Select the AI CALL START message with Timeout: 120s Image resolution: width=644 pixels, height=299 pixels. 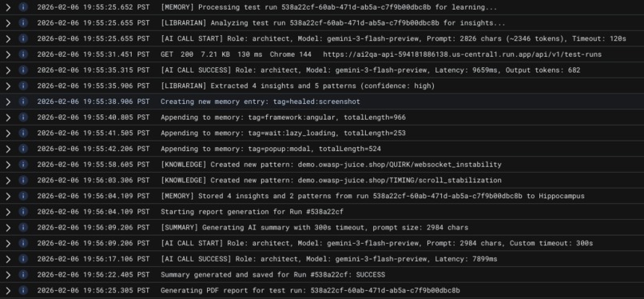click(393, 38)
